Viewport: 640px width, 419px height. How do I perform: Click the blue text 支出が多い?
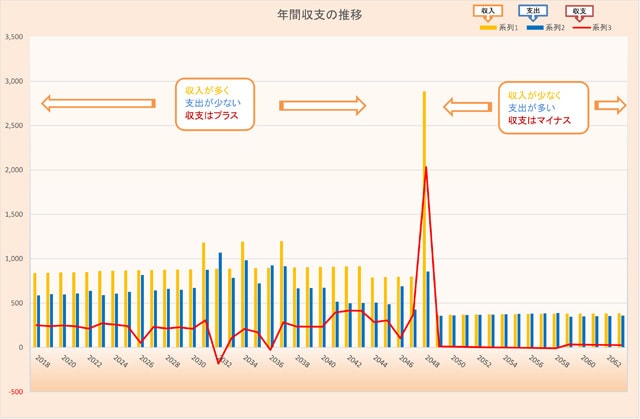[532, 108]
